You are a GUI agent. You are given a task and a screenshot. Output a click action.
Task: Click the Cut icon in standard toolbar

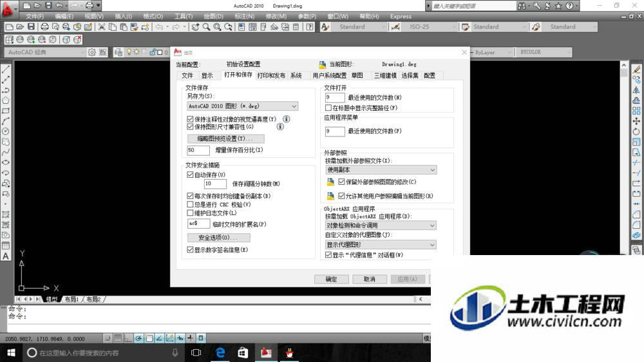pos(102,27)
